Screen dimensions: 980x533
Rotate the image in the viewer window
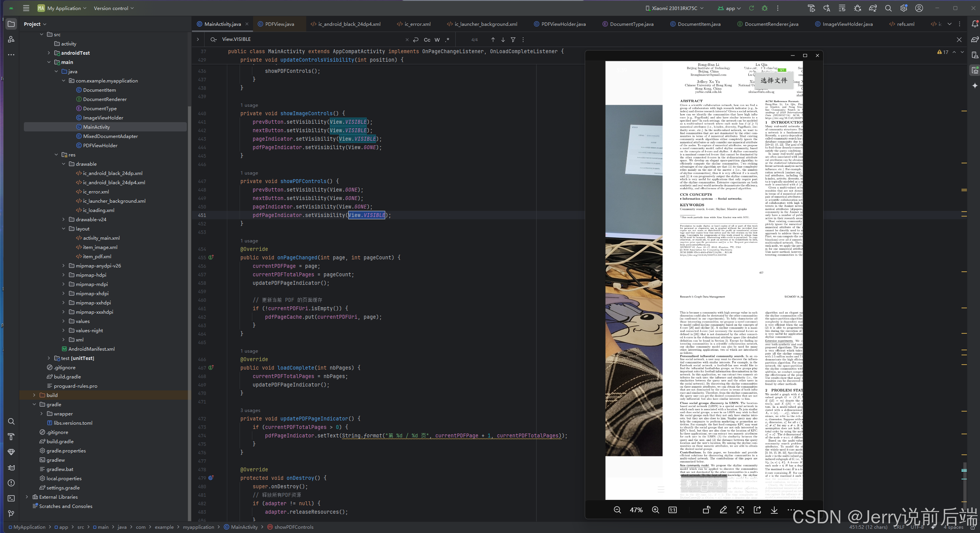pyautogui.click(x=706, y=510)
